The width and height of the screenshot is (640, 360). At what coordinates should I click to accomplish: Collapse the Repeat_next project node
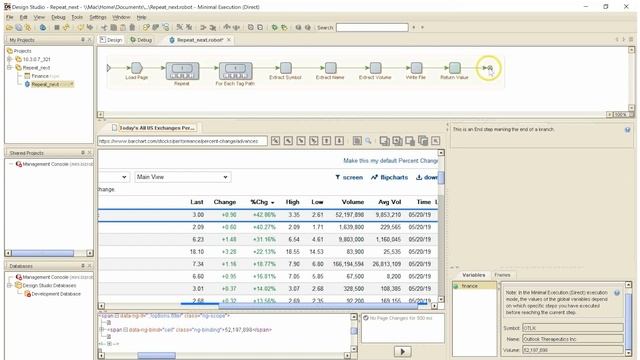pyautogui.click(x=9, y=68)
